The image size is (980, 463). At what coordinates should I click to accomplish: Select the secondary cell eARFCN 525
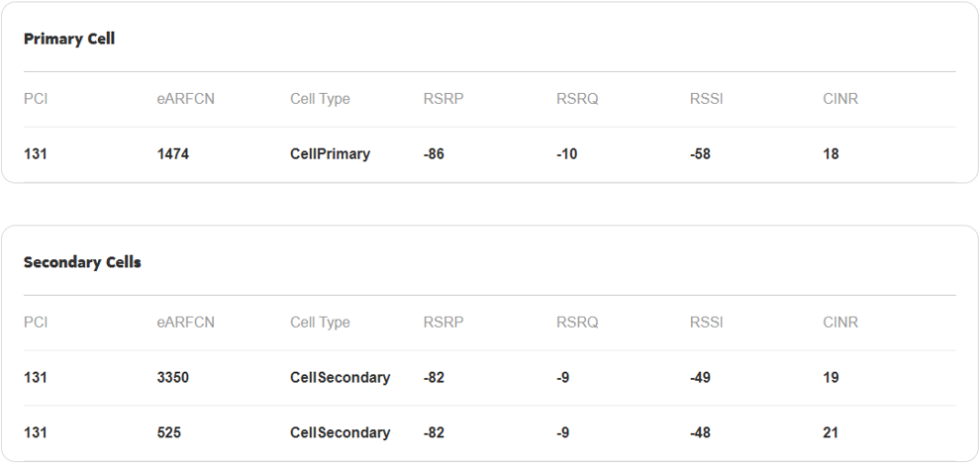(x=168, y=432)
